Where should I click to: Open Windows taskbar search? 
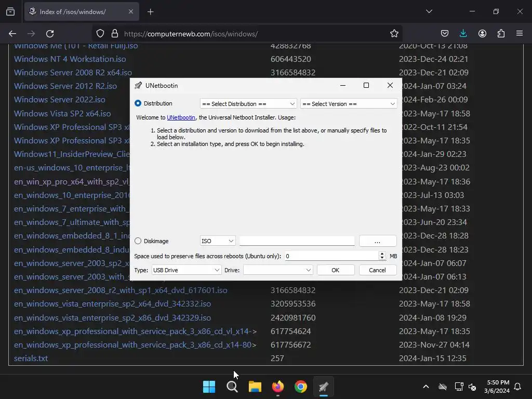pyautogui.click(x=232, y=387)
